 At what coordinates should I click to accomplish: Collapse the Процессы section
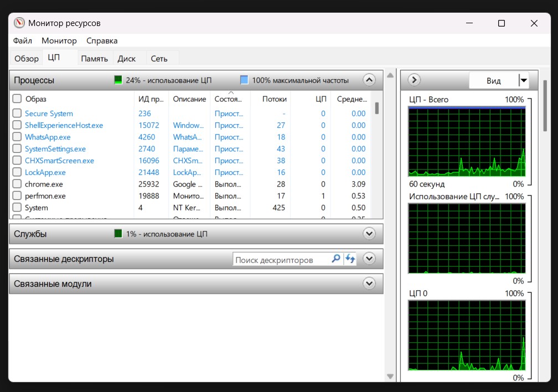[x=369, y=80]
